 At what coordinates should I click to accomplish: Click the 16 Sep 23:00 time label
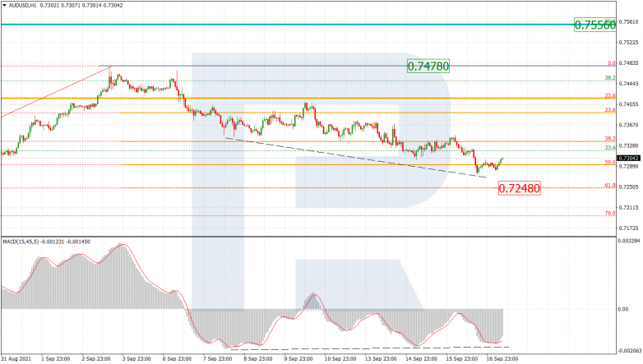click(502, 359)
